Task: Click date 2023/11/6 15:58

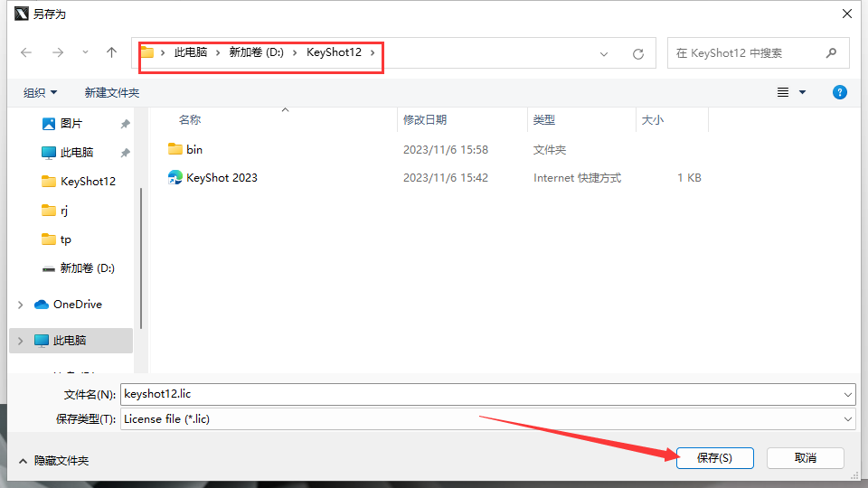Action: (x=446, y=149)
